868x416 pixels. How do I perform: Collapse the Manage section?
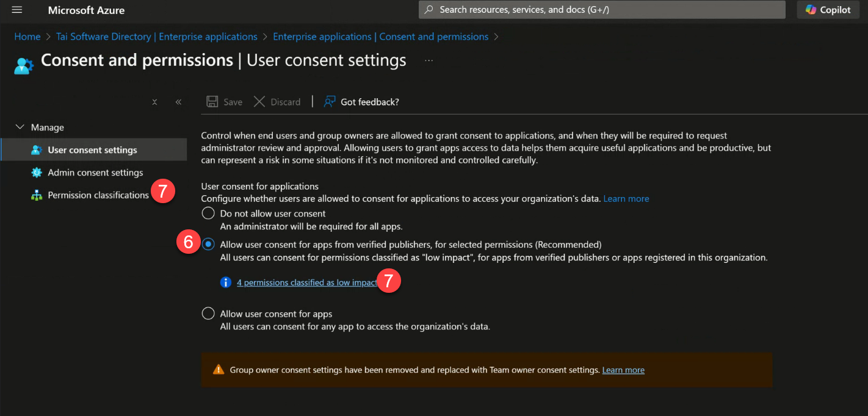click(19, 126)
